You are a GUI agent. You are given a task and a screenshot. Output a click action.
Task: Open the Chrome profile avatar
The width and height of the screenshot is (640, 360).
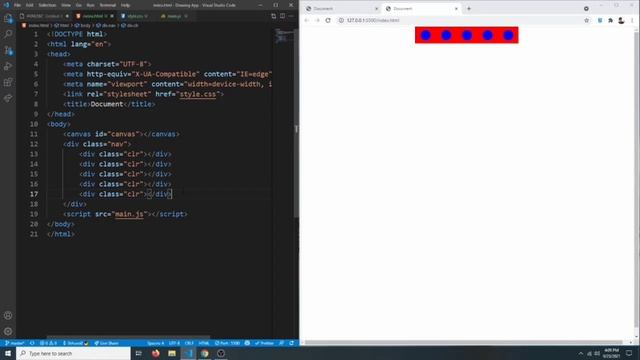pyautogui.click(x=621, y=20)
